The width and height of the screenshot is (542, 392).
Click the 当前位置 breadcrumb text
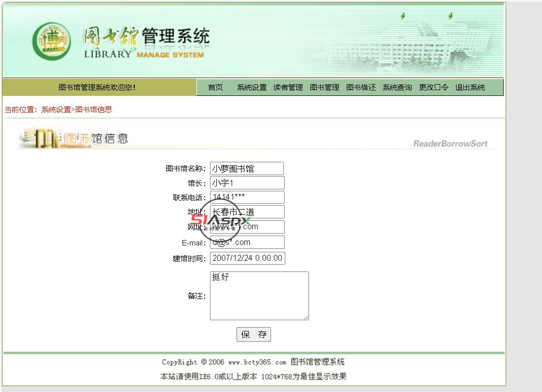tap(58, 110)
